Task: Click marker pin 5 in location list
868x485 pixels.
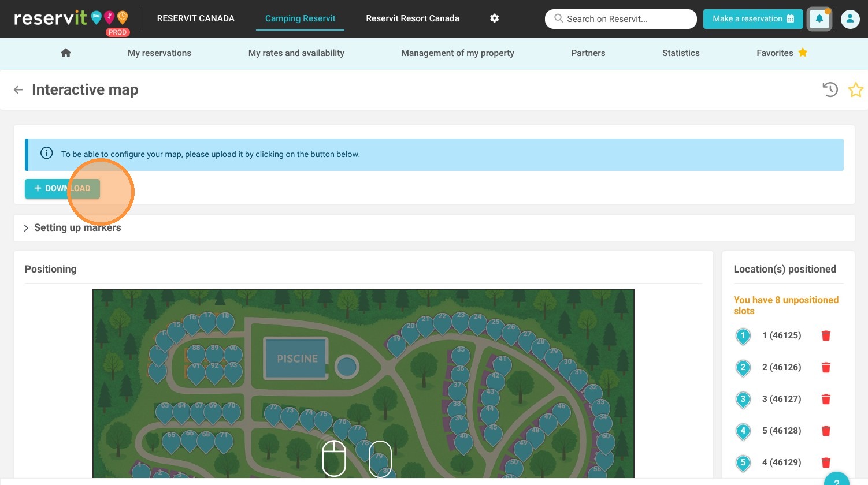Action: tap(743, 463)
